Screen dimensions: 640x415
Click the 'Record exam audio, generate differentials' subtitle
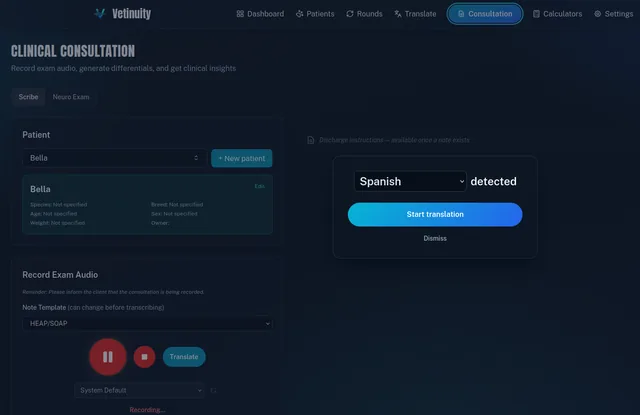pos(123,68)
